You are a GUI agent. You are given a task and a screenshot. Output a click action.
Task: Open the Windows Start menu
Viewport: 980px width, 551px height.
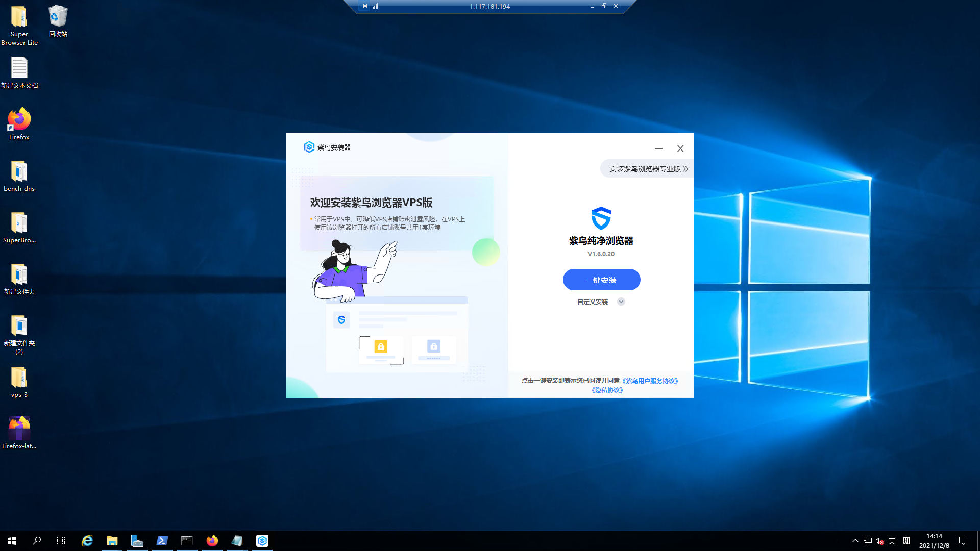pyautogui.click(x=11, y=541)
